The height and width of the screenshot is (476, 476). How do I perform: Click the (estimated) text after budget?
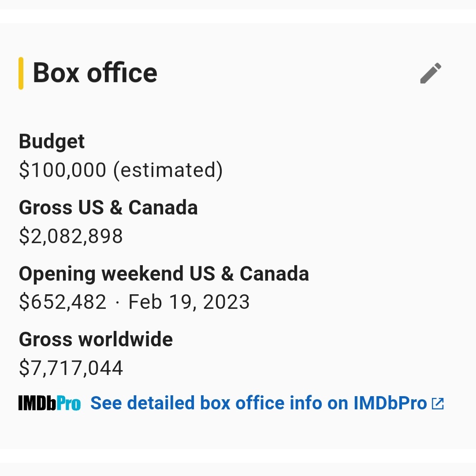[168, 170]
